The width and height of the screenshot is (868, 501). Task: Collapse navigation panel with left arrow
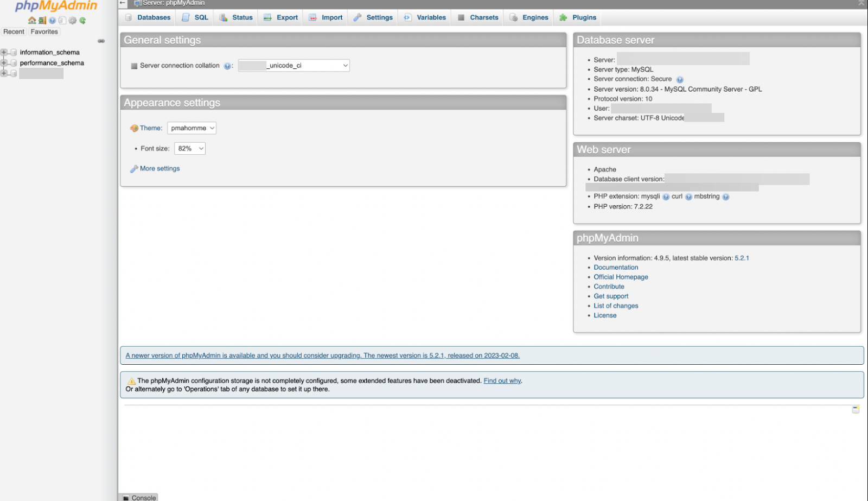click(x=123, y=3)
